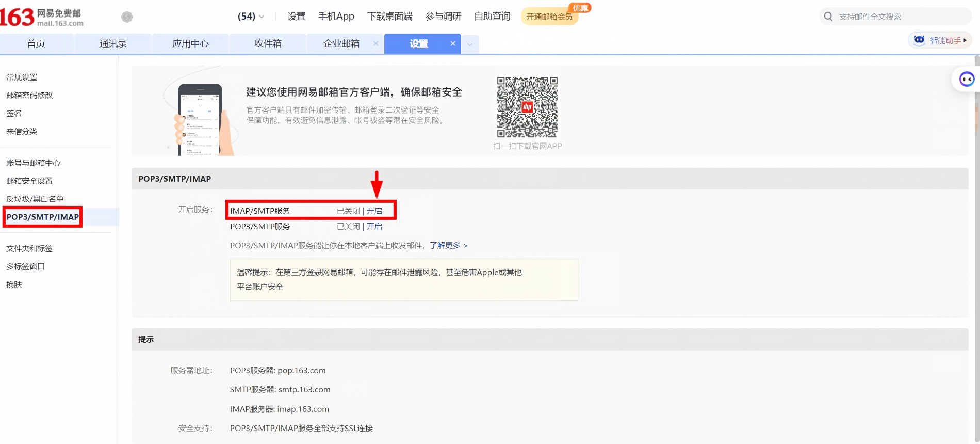Switch to the 通讯录 tab
Screen dimensions: 980x444
[x=113, y=44]
